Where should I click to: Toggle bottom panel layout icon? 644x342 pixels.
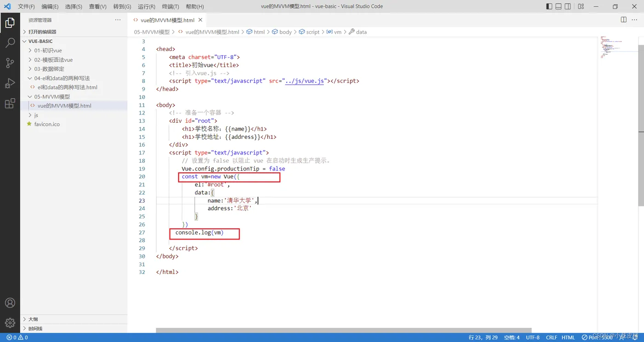tap(558, 6)
